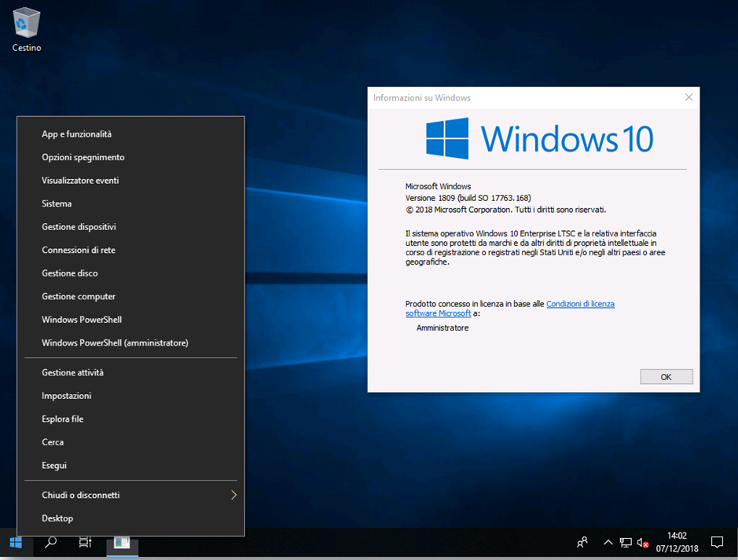Open the Cestino recycle bin icon
Screen dimensions: 738x560
click(27, 29)
